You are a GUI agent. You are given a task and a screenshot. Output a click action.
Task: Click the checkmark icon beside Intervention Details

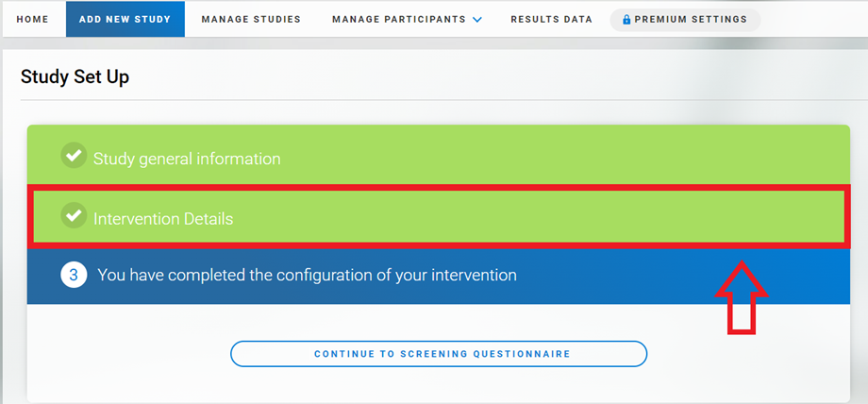73,217
